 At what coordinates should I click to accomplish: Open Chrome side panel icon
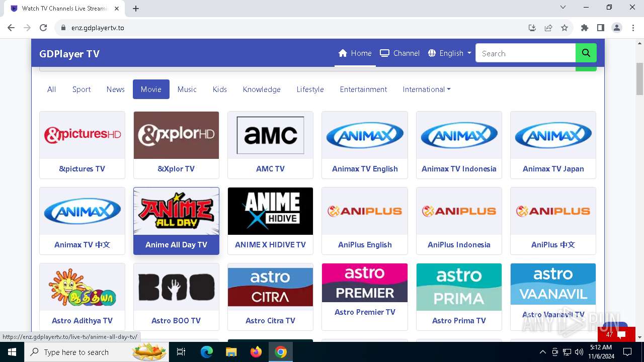click(x=601, y=28)
